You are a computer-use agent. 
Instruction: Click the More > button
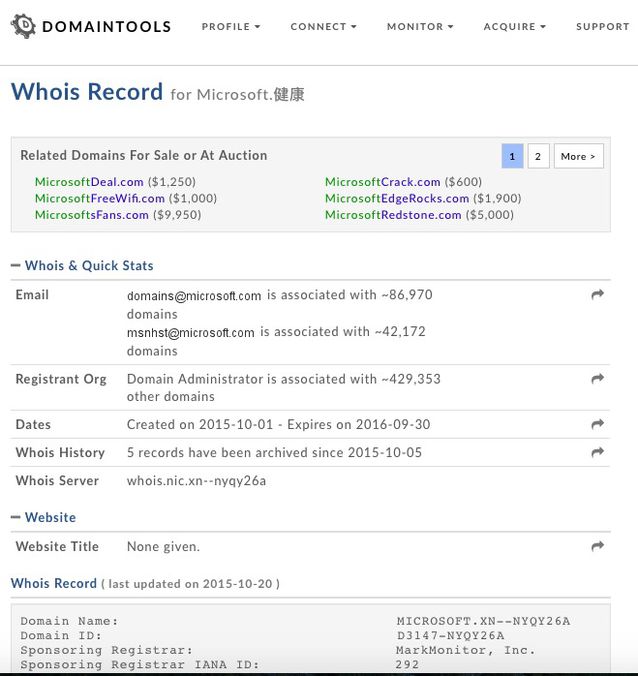[578, 156]
